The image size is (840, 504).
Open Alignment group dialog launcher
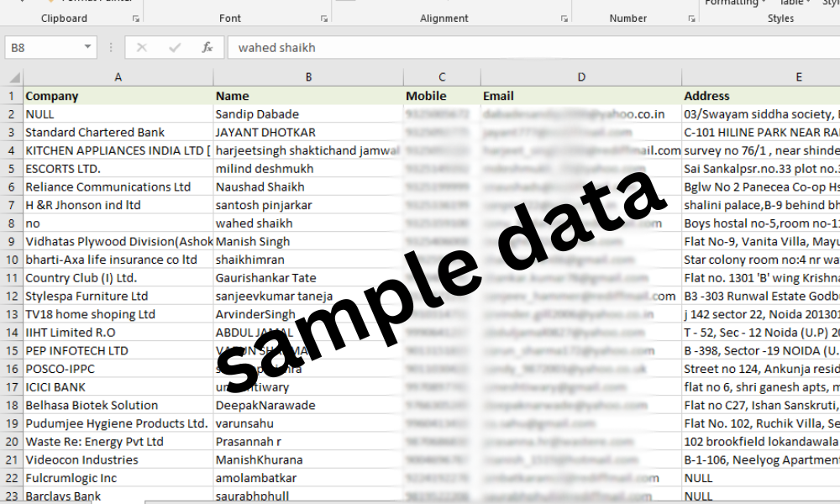tap(564, 18)
